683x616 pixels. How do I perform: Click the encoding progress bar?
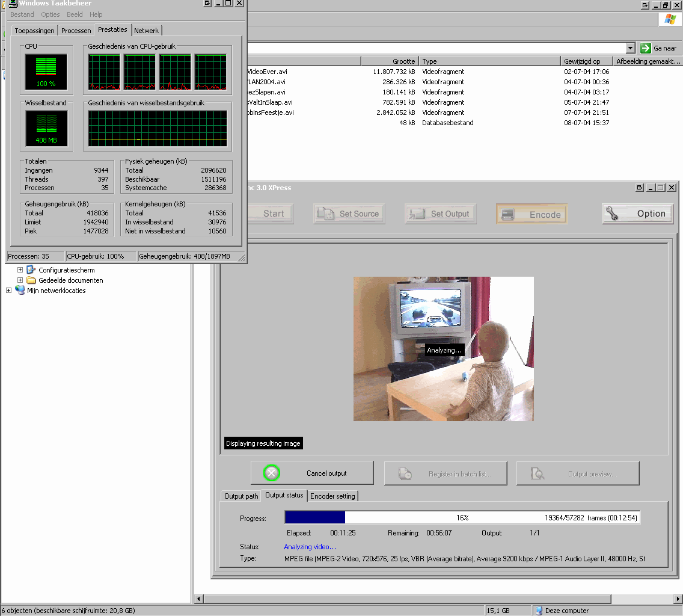[462, 517]
